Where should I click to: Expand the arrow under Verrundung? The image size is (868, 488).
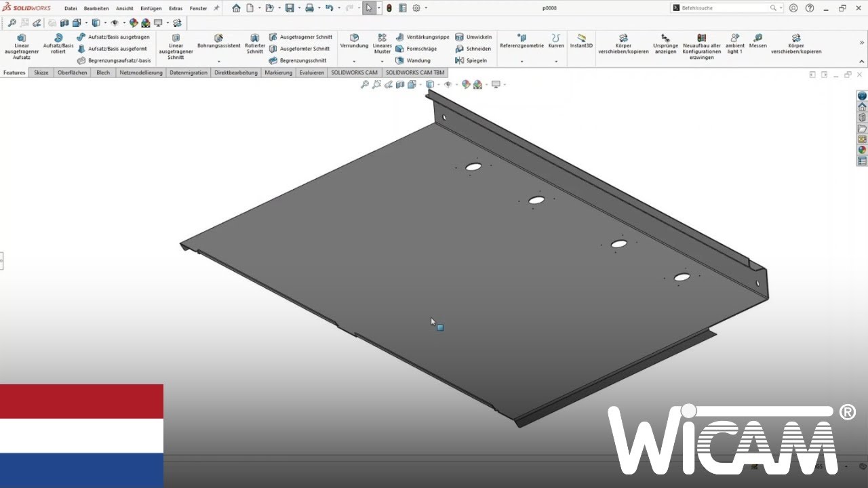pyautogui.click(x=354, y=62)
